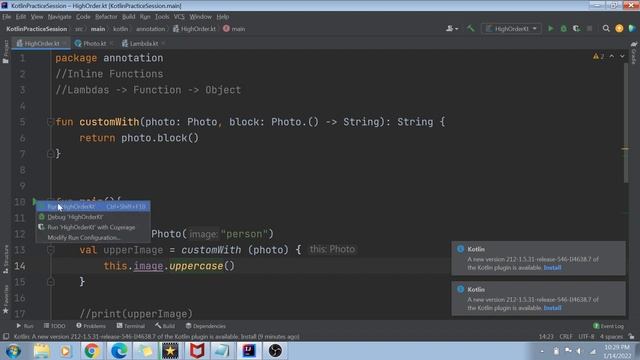Open the Problems tool window
Viewport: 640px width, 360px height.
tap(91, 326)
